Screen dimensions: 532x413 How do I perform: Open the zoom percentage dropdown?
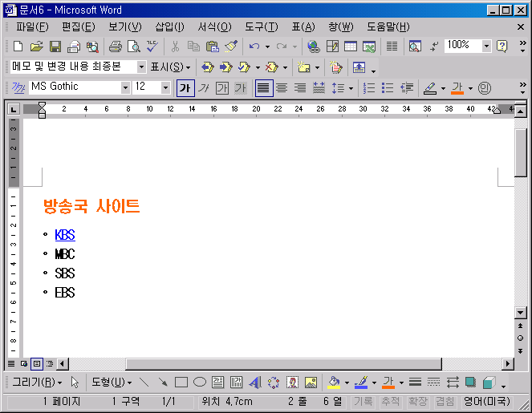486,47
